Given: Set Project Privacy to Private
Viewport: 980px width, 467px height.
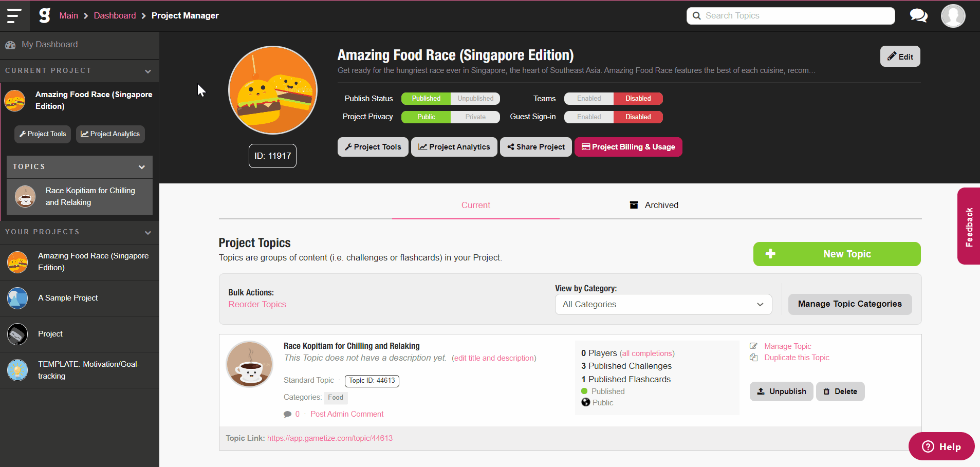Looking at the screenshot, I should point(475,117).
